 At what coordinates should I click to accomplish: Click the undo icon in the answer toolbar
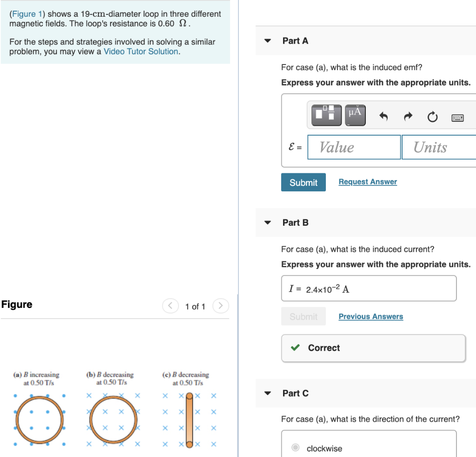click(383, 117)
